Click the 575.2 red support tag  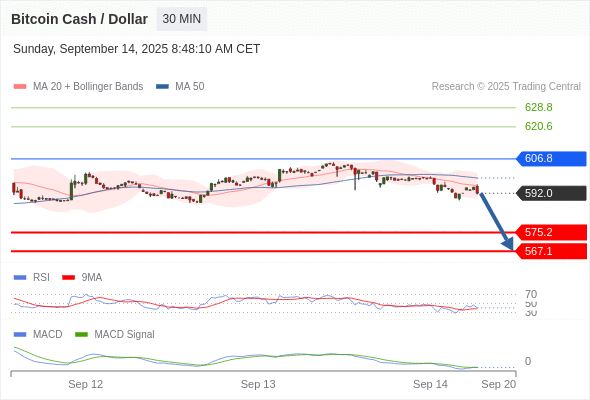pyautogui.click(x=551, y=232)
